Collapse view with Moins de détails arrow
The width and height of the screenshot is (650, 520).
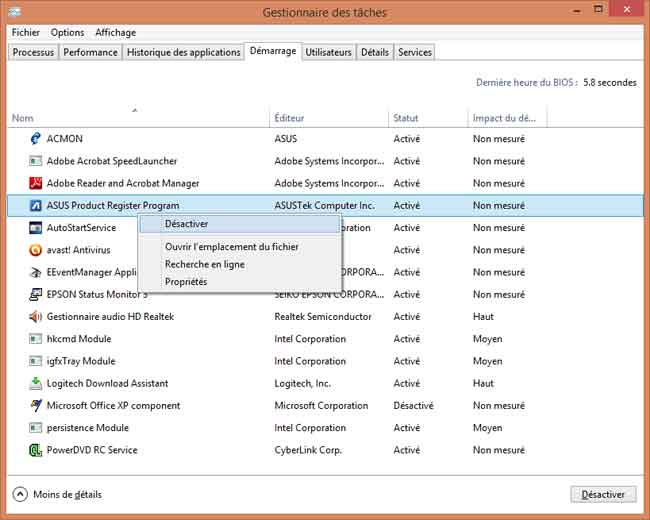coord(20,494)
